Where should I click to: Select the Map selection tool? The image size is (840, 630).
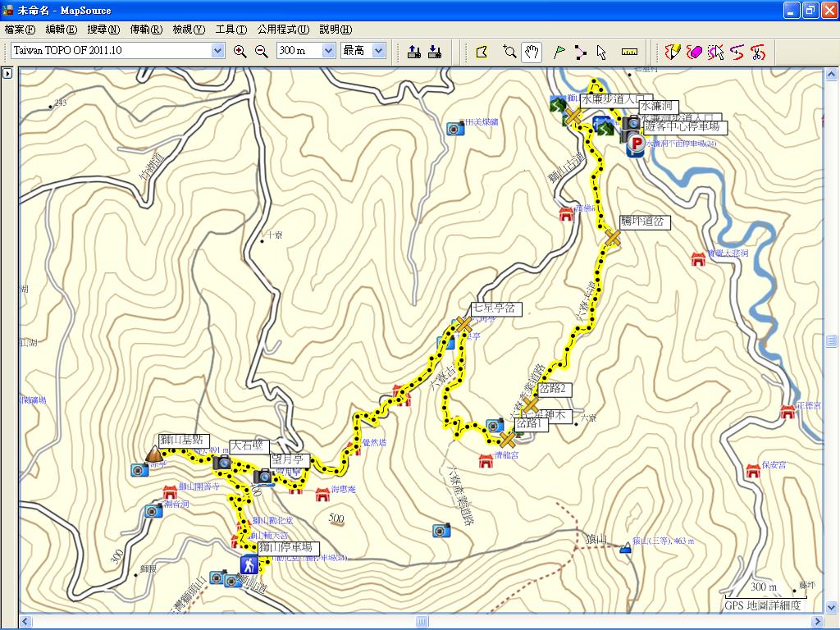(482, 52)
